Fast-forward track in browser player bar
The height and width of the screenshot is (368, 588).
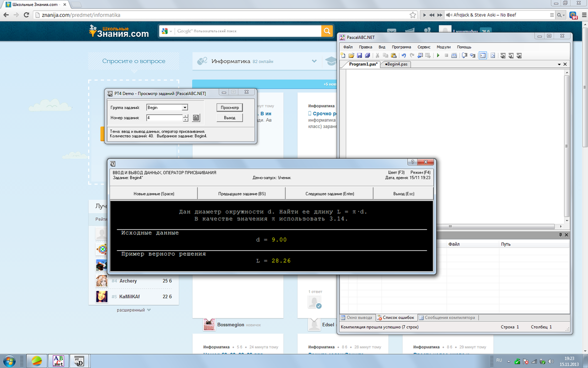point(440,15)
